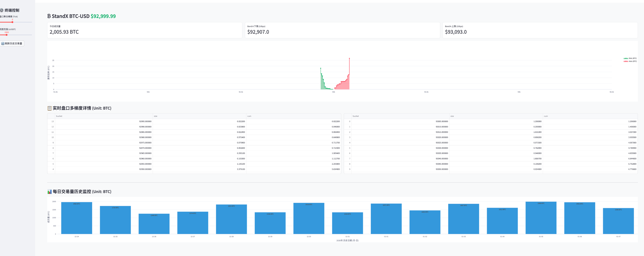The width and height of the screenshot is (644, 256).
Task: Click the asks bucket cell 93005.000000
Action: [x=400, y=121]
